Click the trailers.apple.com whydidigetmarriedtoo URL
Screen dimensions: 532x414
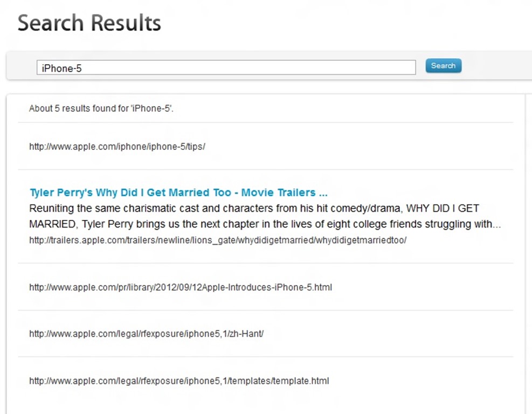217,240
